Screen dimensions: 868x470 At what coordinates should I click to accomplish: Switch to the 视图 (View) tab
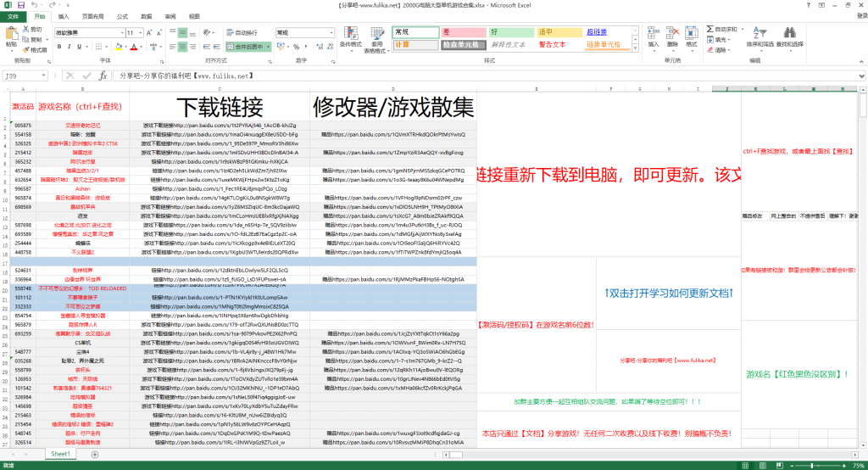pos(194,17)
